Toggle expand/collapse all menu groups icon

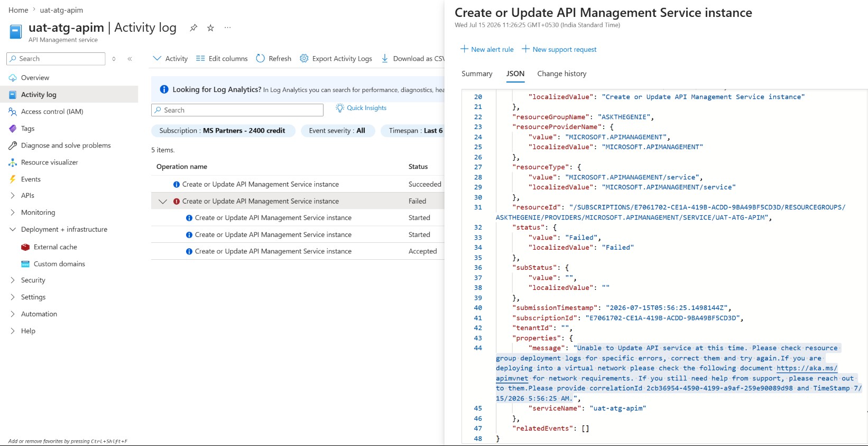pos(114,59)
